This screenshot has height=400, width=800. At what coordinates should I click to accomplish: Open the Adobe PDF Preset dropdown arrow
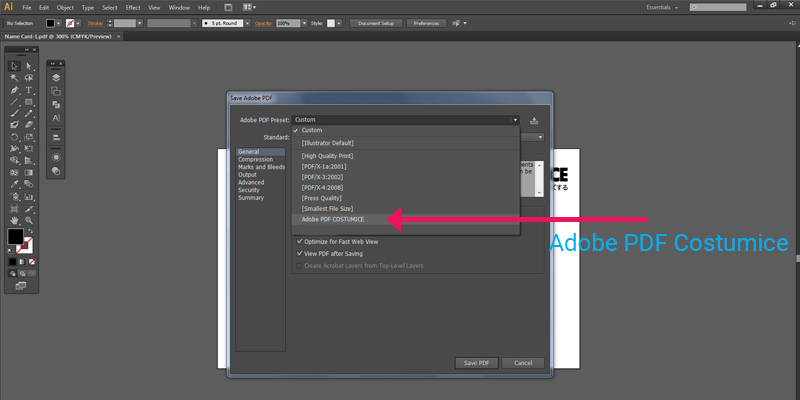click(515, 120)
